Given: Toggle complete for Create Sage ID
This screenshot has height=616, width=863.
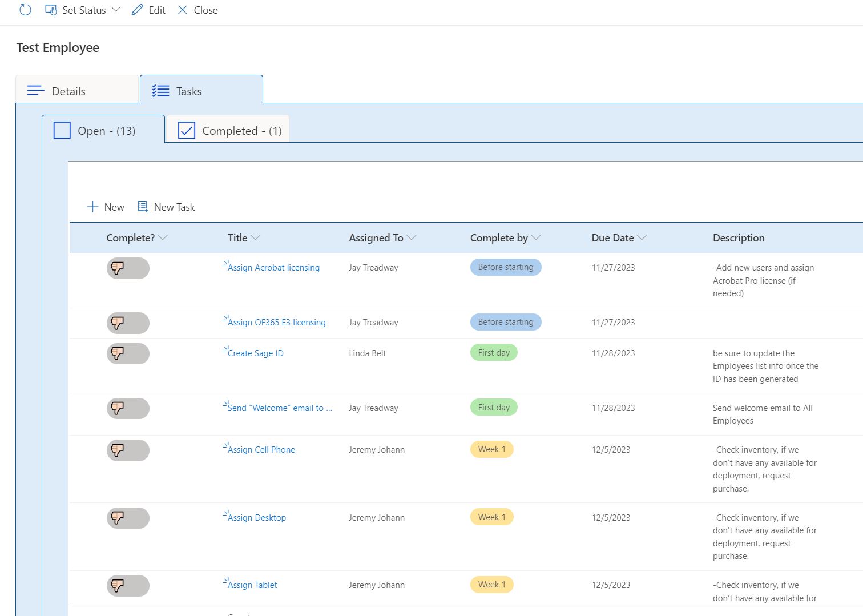Looking at the screenshot, I should pos(128,353).
